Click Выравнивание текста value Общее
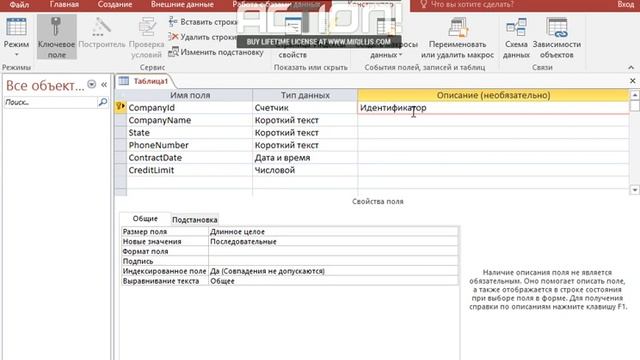This screenshot has height=360, width=640. pos(333,281)
